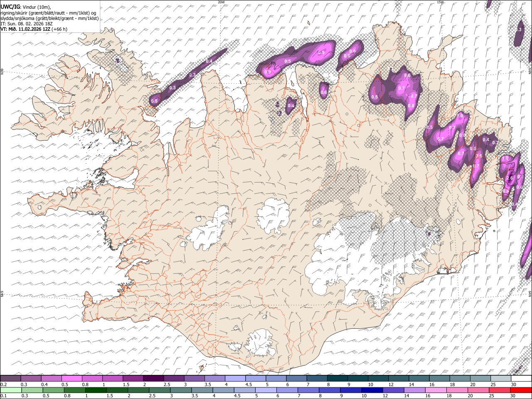Click the '15W' longitude label
The image size is (532, 399).
coord(440,2)
